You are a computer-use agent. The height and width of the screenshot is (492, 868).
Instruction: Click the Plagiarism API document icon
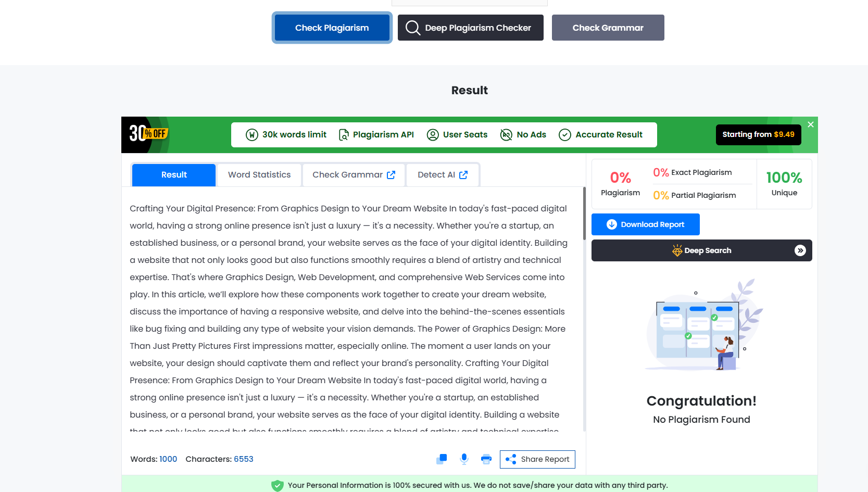pos(343,134)
